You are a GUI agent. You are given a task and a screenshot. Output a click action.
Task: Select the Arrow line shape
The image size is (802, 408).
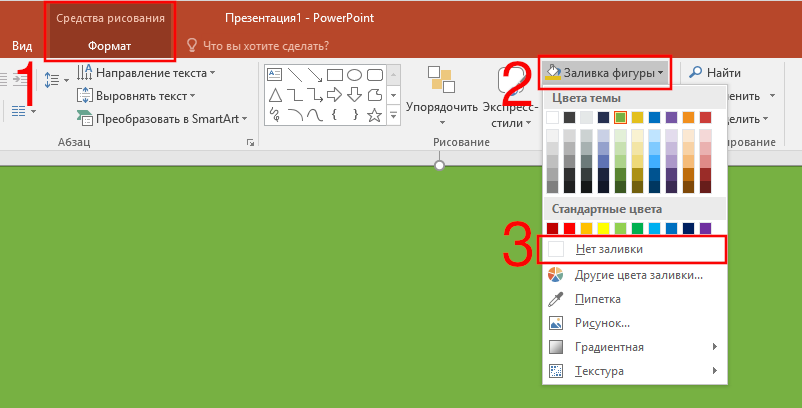(315, 75)
